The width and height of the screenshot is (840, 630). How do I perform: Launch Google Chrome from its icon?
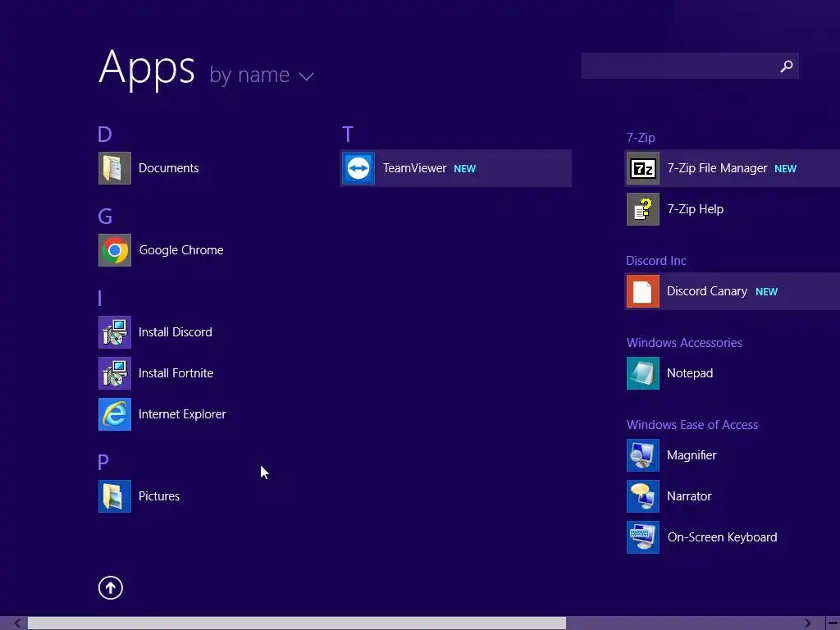[x=115, y=250]
